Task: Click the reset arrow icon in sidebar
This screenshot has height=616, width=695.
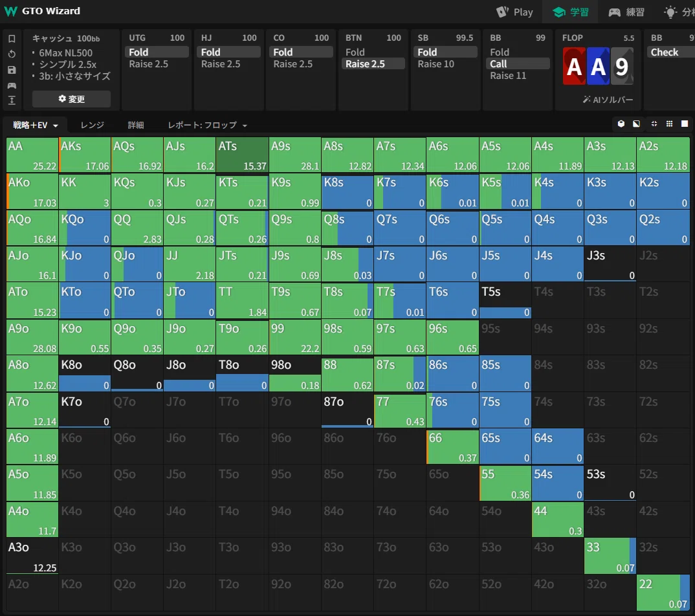Action: (12, 54)
